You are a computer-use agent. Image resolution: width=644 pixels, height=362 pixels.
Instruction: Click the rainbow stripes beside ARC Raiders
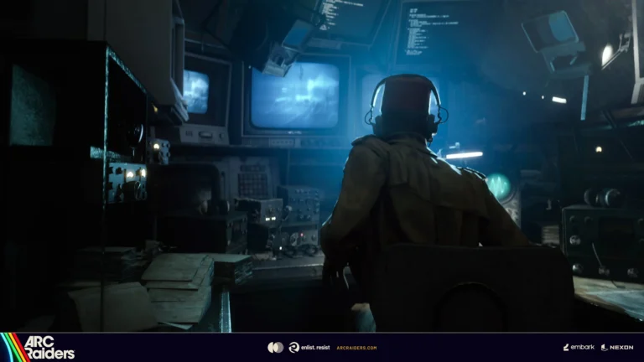12,348
